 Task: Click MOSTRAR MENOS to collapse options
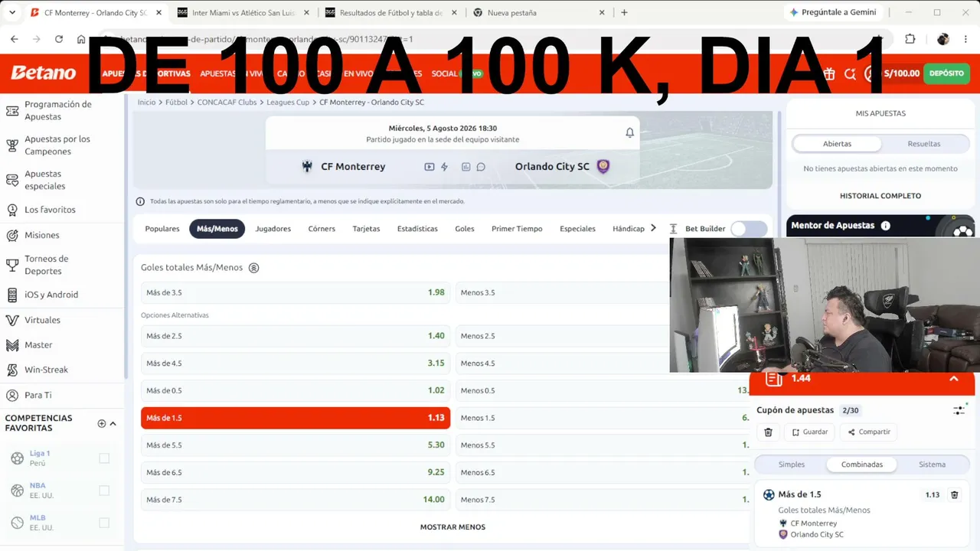[452, 527]
